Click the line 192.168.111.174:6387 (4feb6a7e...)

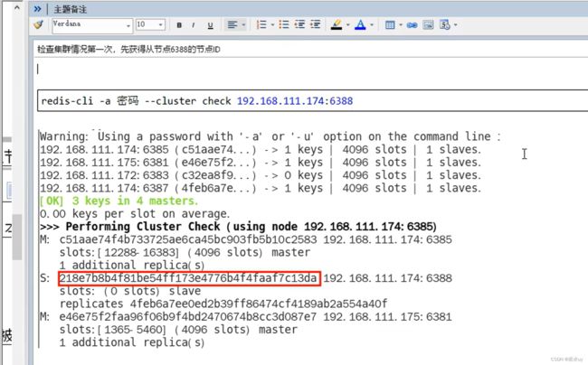tap(261, 188)
